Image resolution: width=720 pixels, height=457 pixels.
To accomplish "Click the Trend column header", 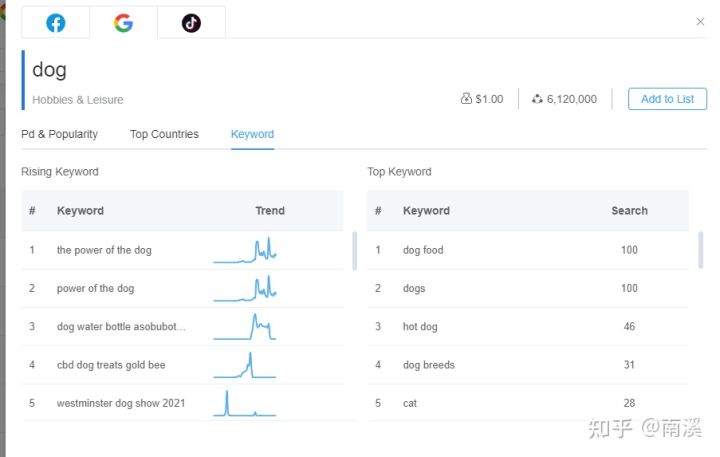I will [x=270, y=211].
